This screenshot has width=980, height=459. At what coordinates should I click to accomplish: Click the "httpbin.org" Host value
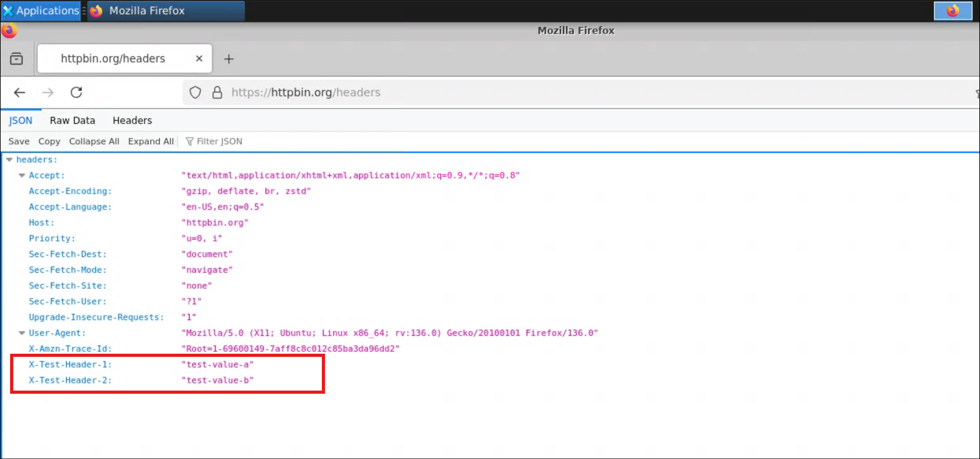tap(215, 223)
